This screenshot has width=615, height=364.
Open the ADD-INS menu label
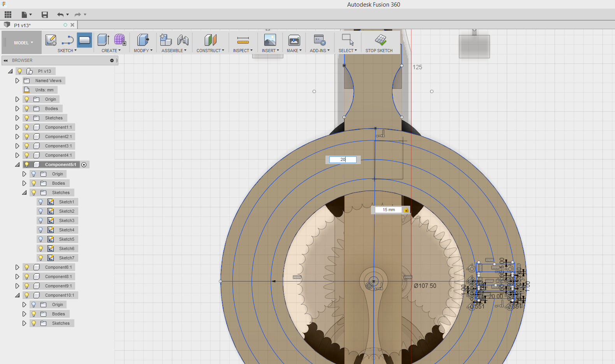[320, 51]
